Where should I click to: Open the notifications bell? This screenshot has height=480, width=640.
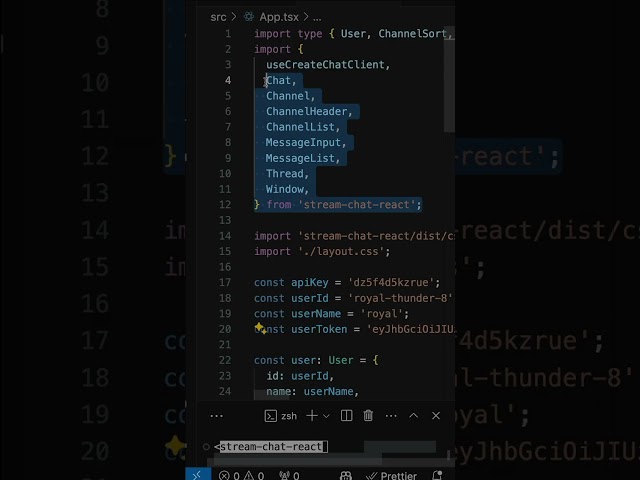437,475
